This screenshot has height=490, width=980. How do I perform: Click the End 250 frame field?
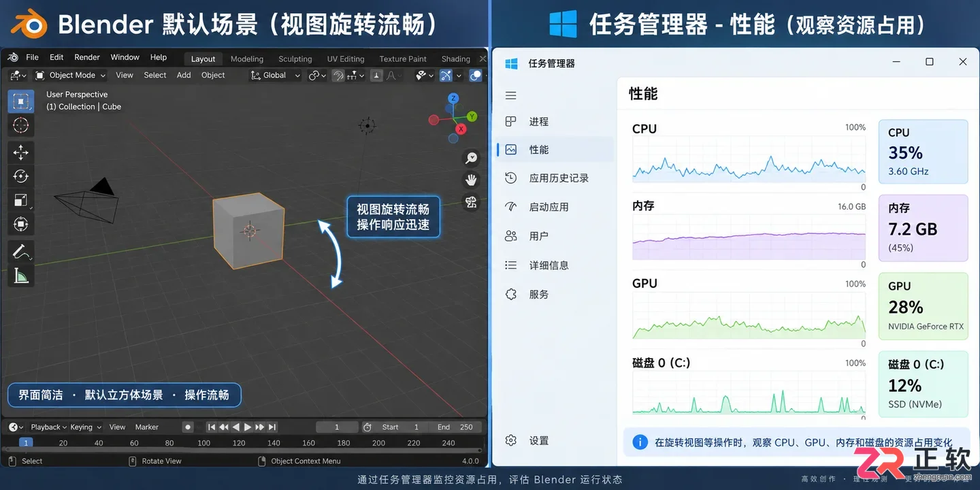tap(455, 427)
